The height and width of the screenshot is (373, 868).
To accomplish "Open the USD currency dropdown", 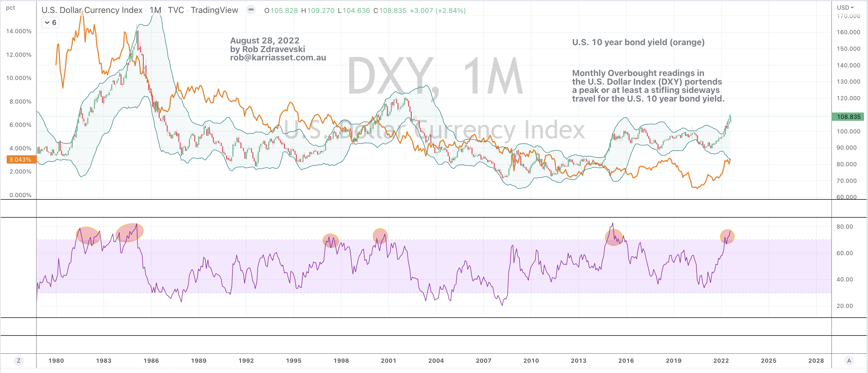I will [x=845, y=7].
